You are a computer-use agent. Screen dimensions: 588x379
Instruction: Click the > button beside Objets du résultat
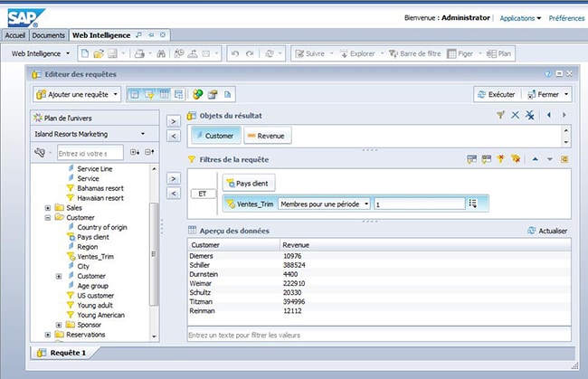[174, 121]
